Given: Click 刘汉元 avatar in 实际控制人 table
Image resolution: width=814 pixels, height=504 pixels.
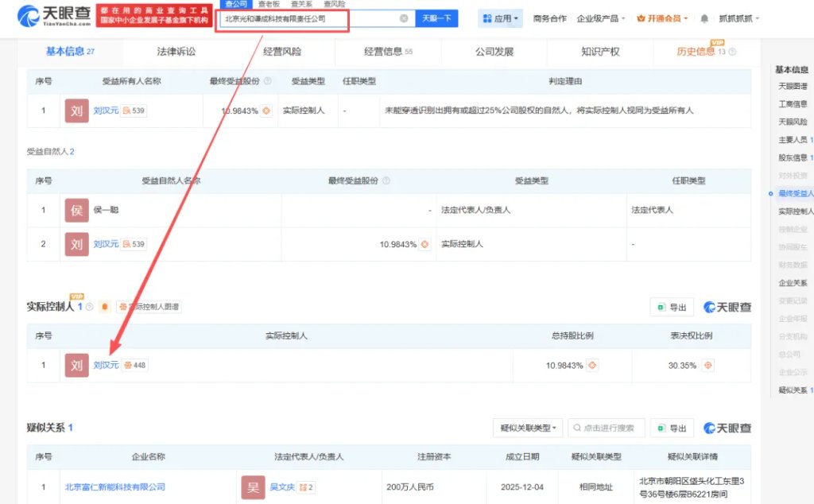Looking at the screenshot, I should click(x=76, y=366).
